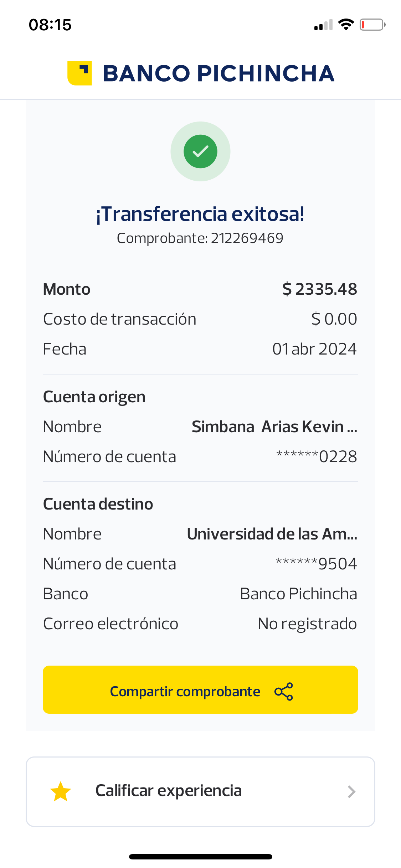The width and height of the screenshot is (401, 868).
Task: Tap the cellular signal bars icon
Action: click(323, 25)
